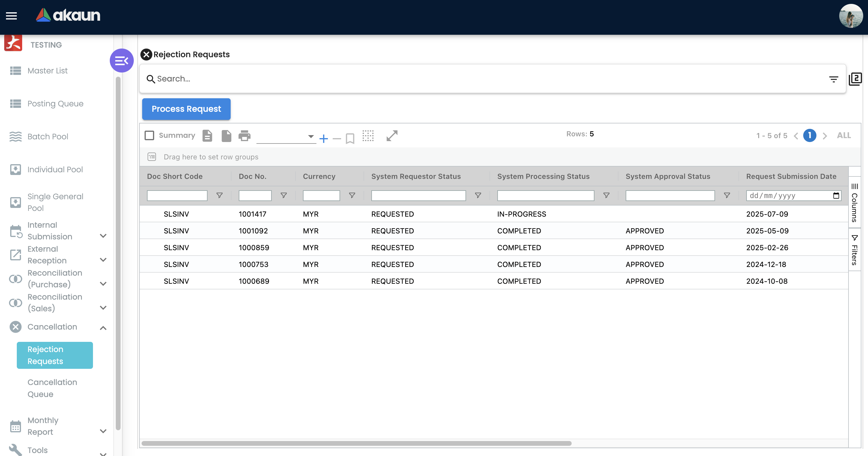Image resolution: width=868 pixels, height=456 pixels.
Task: Select Rejection Requests submenu item
Action: 55,355
